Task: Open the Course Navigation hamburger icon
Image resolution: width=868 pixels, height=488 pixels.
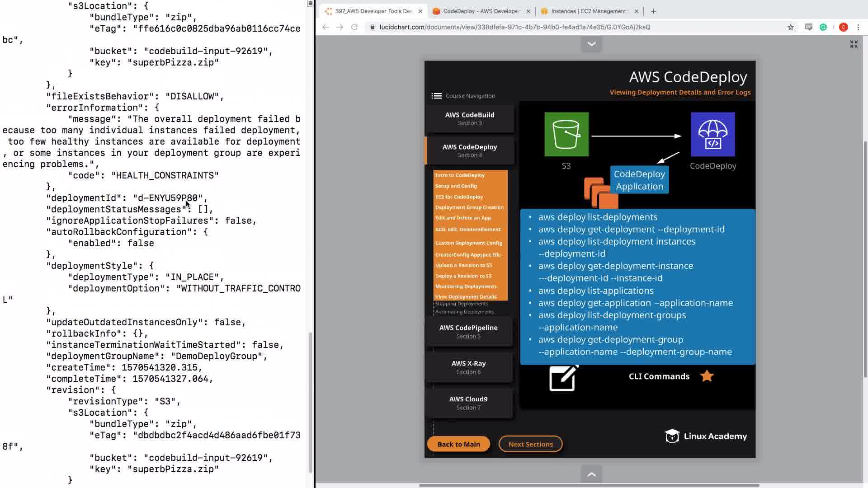Action: [436, 96]
